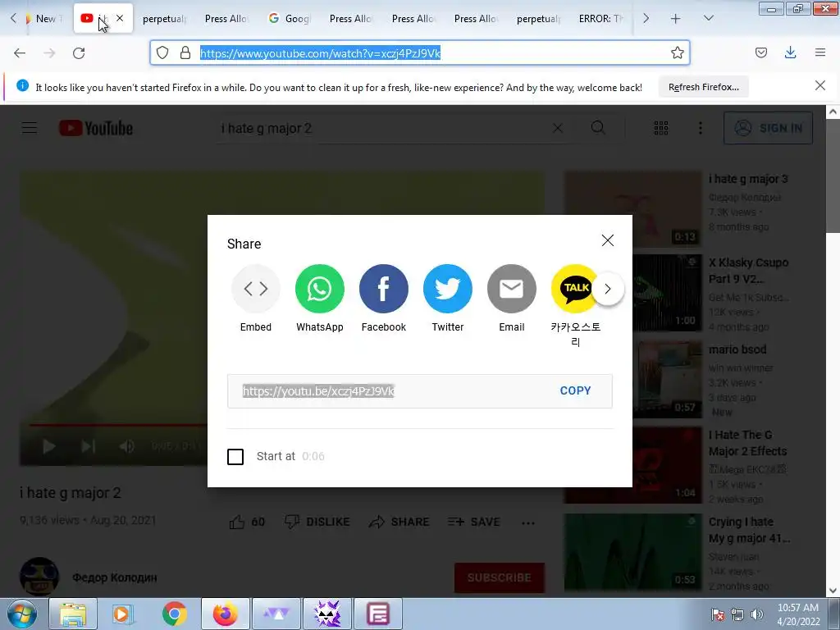Show more share options with right arrow
This screenshot has width=840, height=630.
[x=608, y=289]
